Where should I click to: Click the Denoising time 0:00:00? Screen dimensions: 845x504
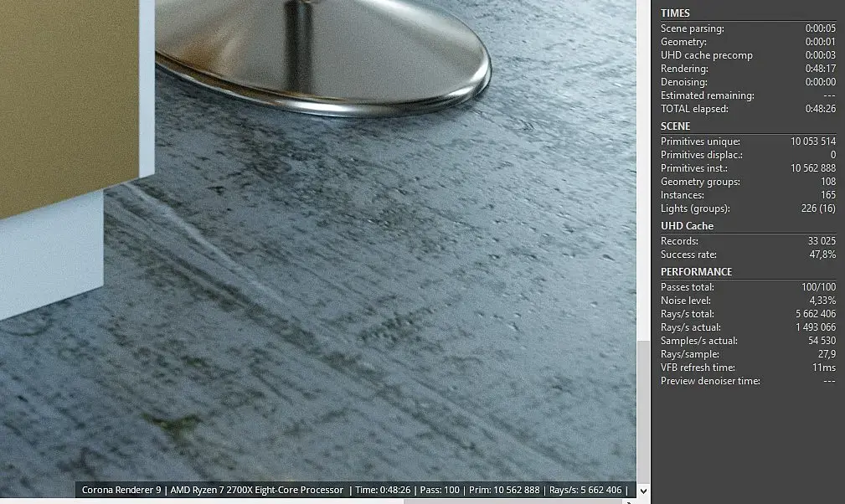coord(820,82)
